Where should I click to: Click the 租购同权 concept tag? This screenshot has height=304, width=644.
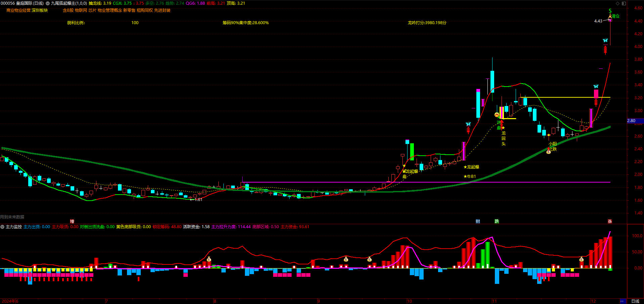point(145,10)
